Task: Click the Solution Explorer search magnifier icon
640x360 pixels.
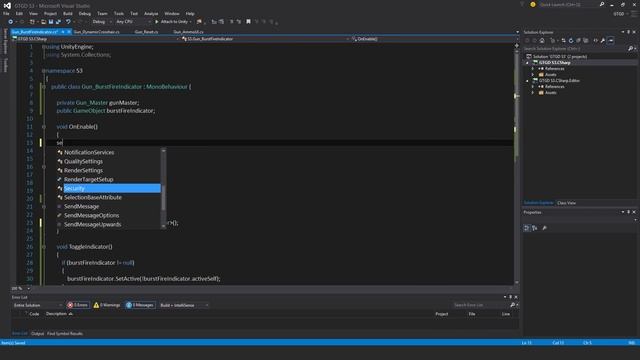Action: [x=630, y=49]
